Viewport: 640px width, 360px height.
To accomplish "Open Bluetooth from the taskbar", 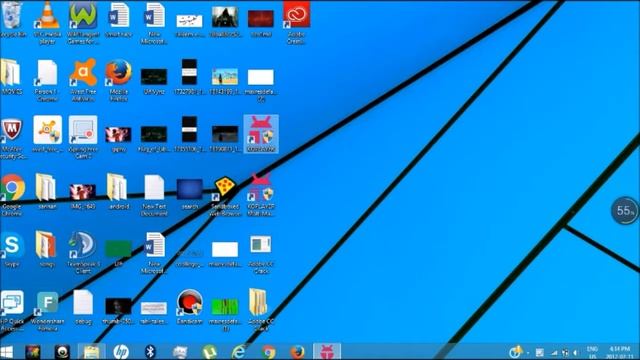I will [x=150, y=352].
